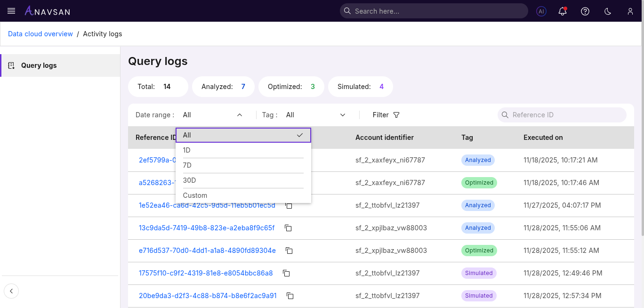Viewport: 644px width, 308px height.
Task: Copy reference ID starting with e716d537
Action: (x=290, y=251)
